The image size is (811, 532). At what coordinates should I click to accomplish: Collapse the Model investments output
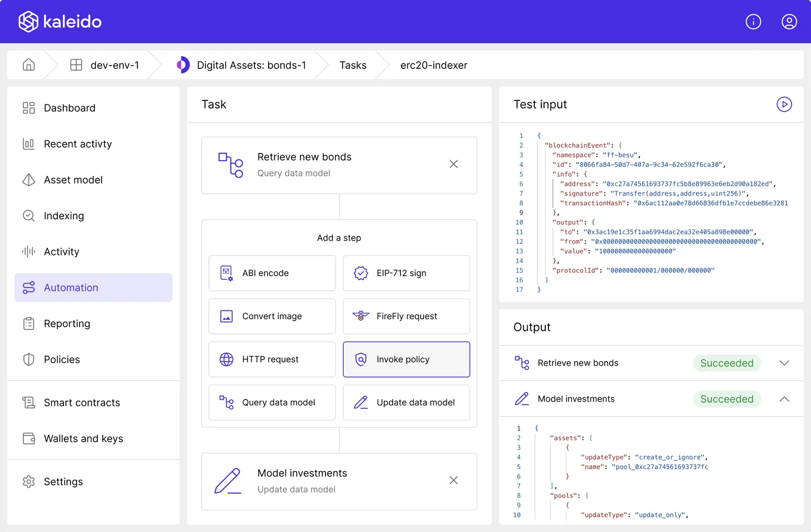(784, 399)
